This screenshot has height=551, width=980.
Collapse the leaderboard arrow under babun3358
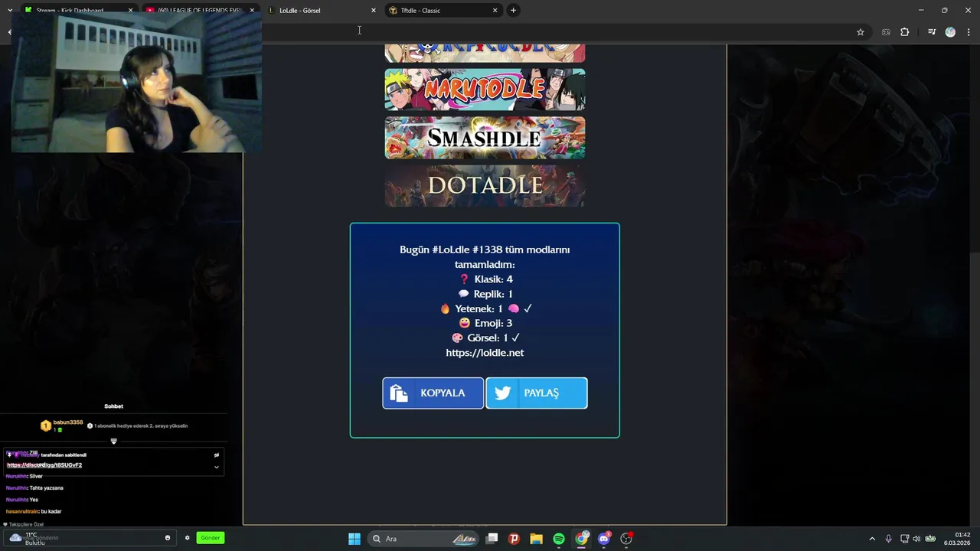point(113,442)
